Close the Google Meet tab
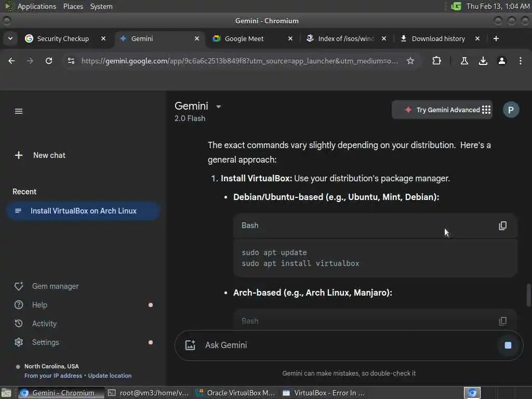Screen dimensions: 532x399 (x=290, y=38)
